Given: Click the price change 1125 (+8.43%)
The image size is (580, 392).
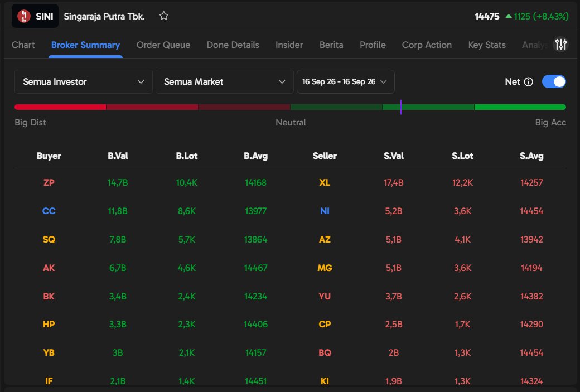Looking at the screenshot, I should click(x=537, y=16).
